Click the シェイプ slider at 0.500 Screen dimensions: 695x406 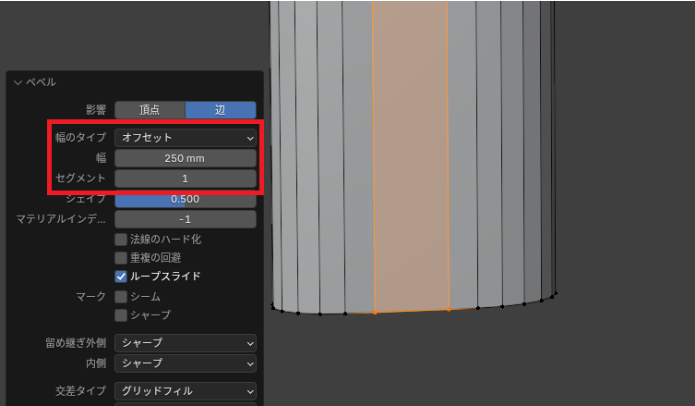pyautogui.click(x=185, y=198)
